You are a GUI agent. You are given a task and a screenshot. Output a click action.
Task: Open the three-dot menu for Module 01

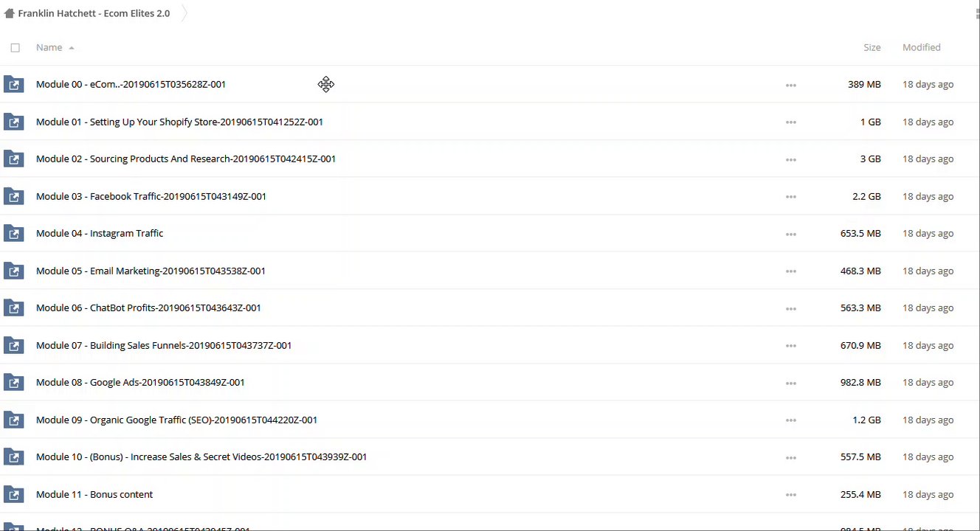pyautogui.click(x=790, y=122)
